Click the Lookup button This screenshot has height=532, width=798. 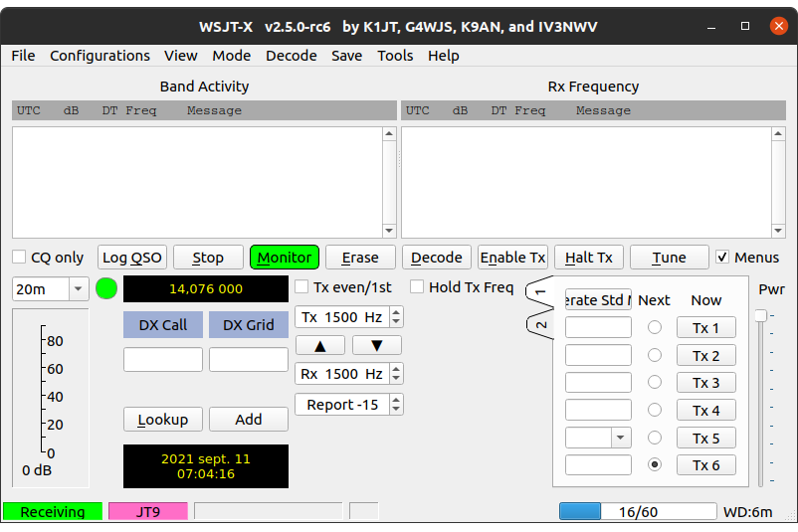(163, 419)
